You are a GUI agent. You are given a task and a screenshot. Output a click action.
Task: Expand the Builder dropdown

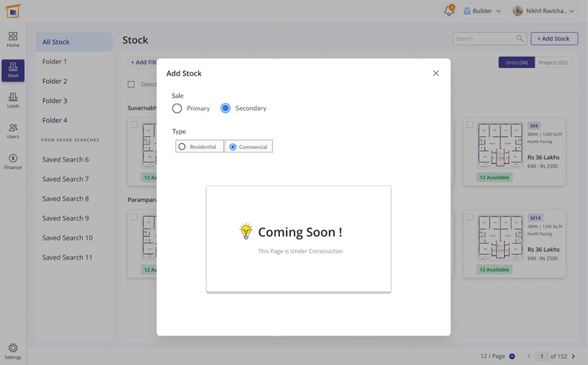tap(483, 11)
